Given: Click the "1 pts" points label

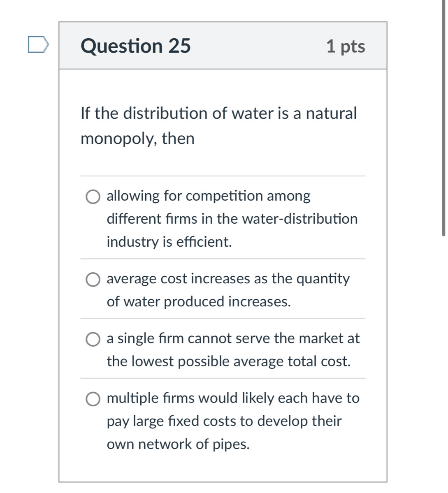Looking at the screenshot, I should [x=345, y=46].
